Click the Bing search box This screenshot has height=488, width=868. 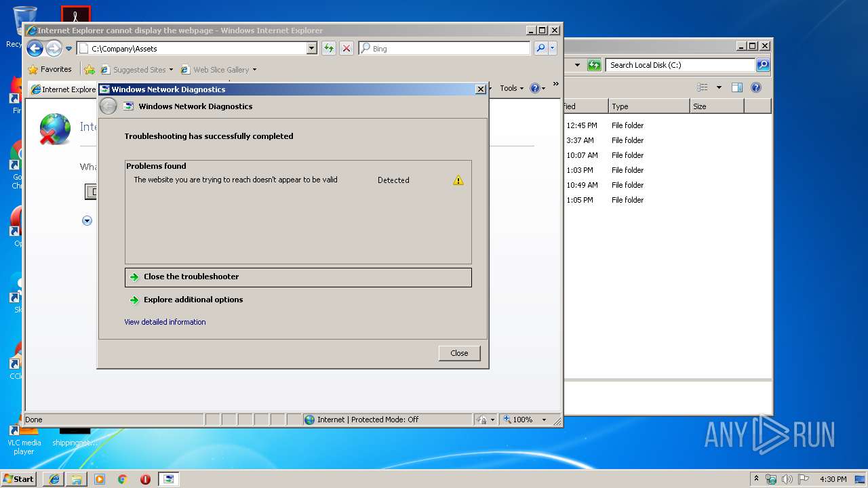(x=444, y=49)
